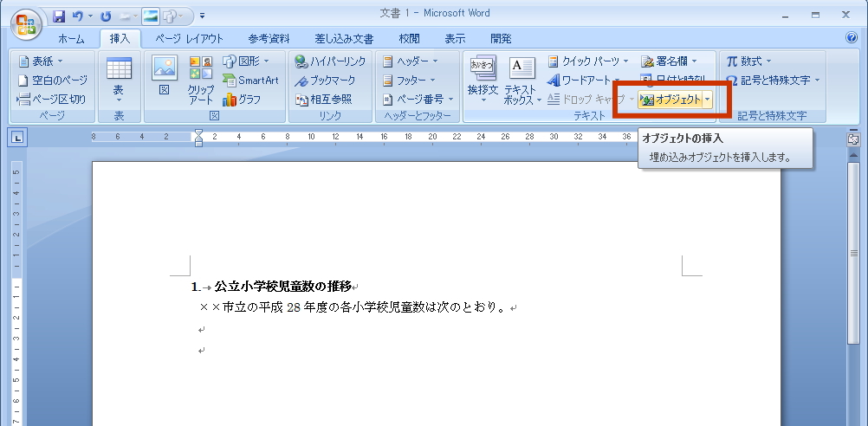Image resolution: width=868 pixels, height=426 pixels.
Task: Insert a グラフ chart
Action: click(242, 100)
